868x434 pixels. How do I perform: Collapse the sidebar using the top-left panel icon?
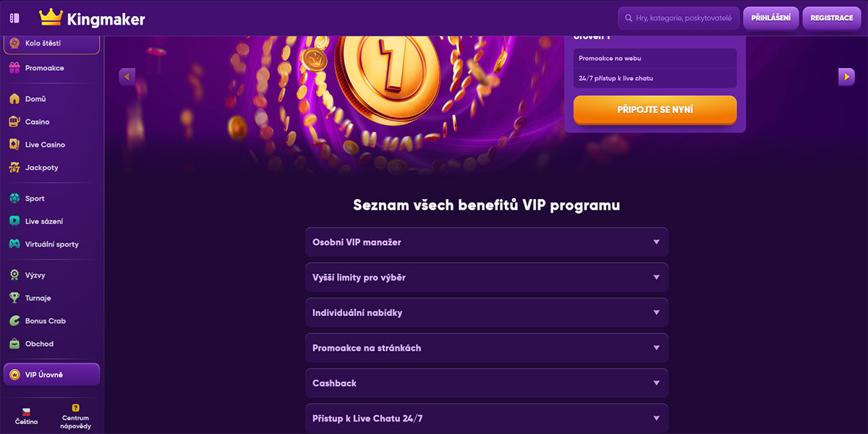[x=14, y=18]
